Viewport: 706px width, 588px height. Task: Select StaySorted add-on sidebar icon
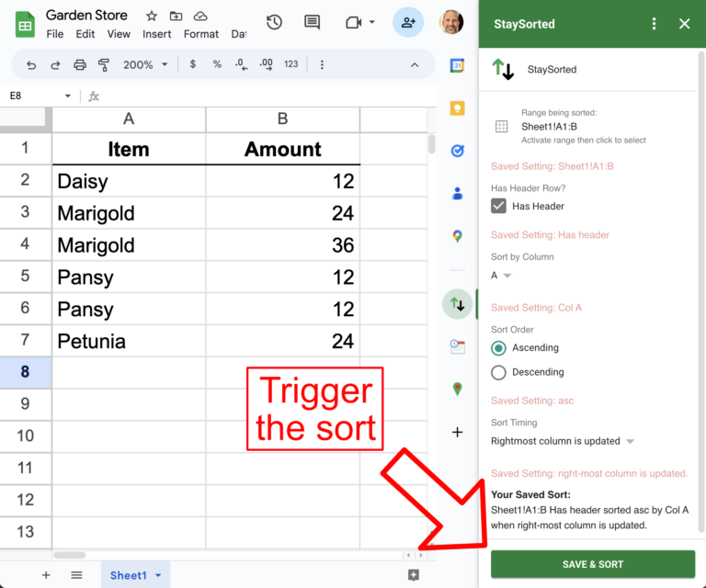pos(458,304)
